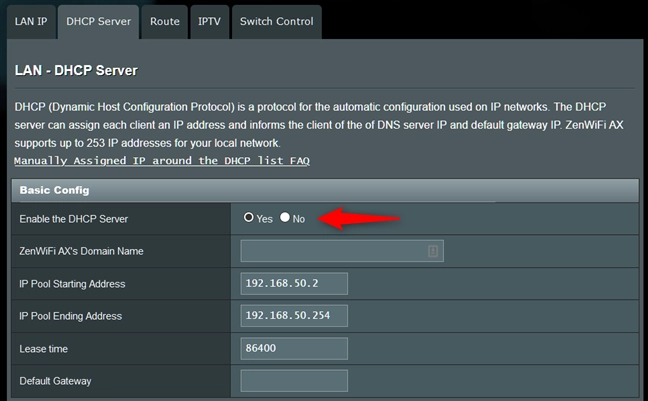The width and height of the screenshot is (648, 401).
Task: Click the IP Pool Ending Address label
Action: click(70, 316)
